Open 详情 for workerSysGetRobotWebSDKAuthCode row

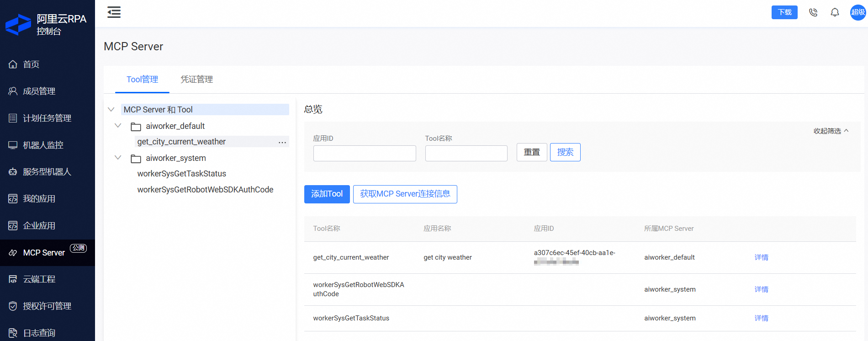tap(762, 289)
